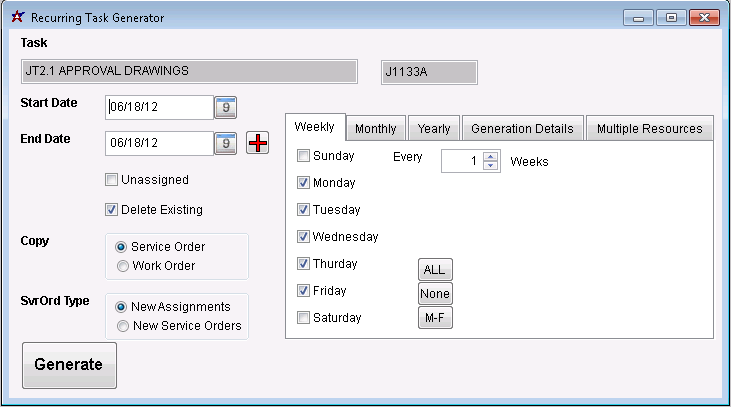Click into the Start Date field
Screen dimensions: 731x407
158,107
